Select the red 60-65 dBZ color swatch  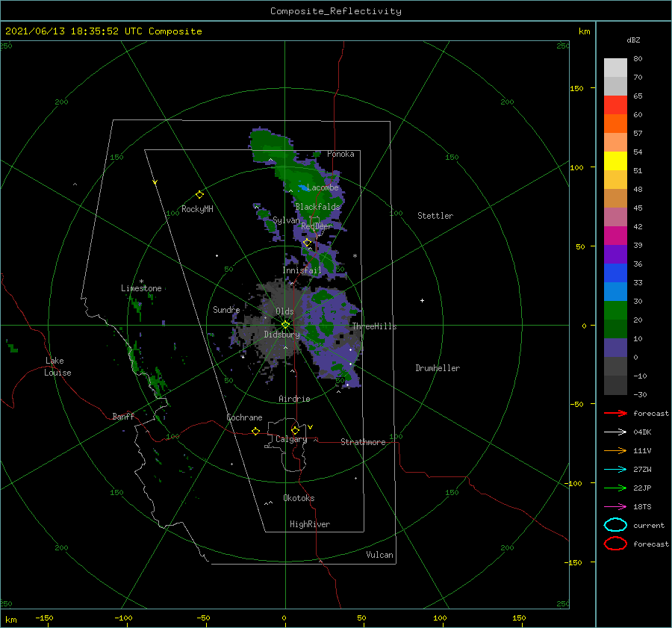tap(615, 105)
